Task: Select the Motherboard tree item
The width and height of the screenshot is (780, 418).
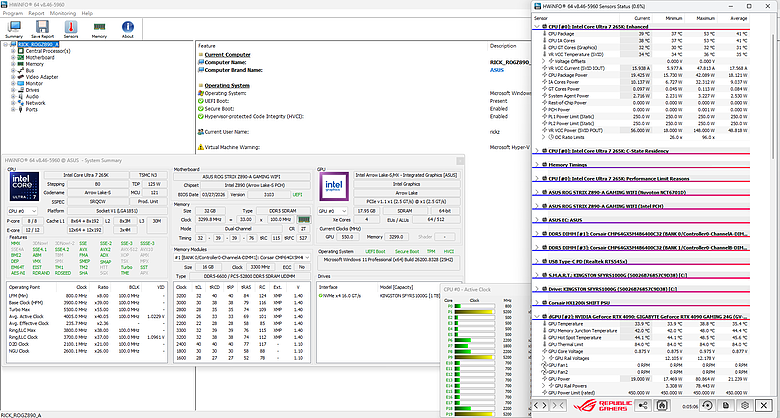Action: pos(40,57)
